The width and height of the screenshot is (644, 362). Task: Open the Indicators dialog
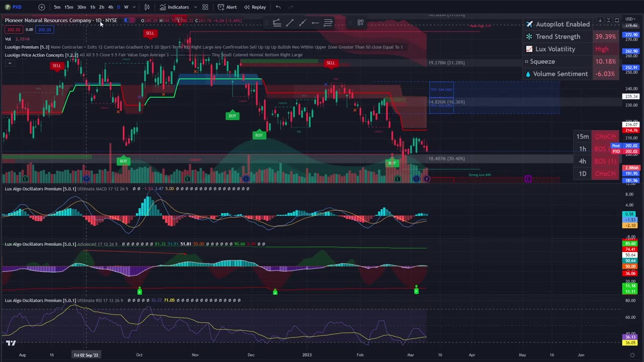[x=175, y=7]
